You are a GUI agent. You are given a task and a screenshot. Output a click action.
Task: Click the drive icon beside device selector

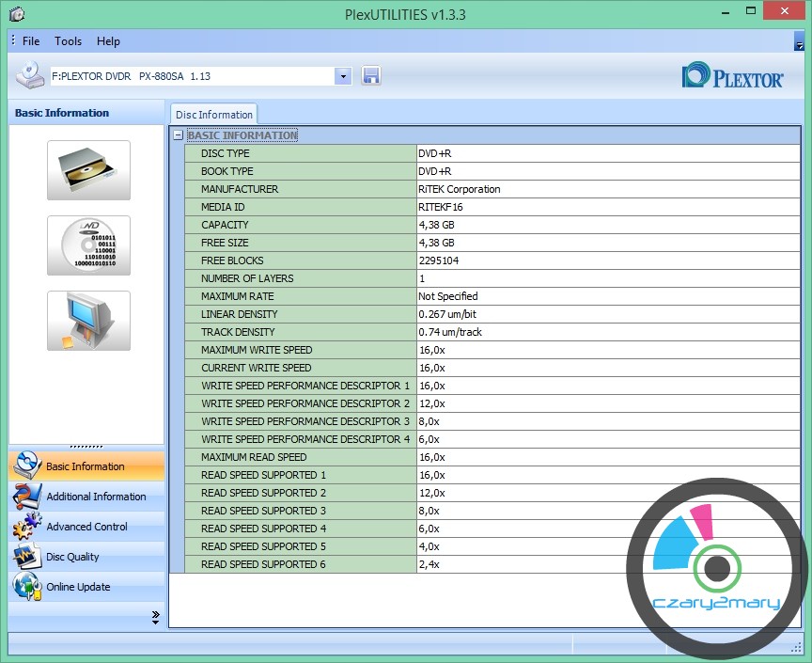pyautogui.click(x=29, y=75)
